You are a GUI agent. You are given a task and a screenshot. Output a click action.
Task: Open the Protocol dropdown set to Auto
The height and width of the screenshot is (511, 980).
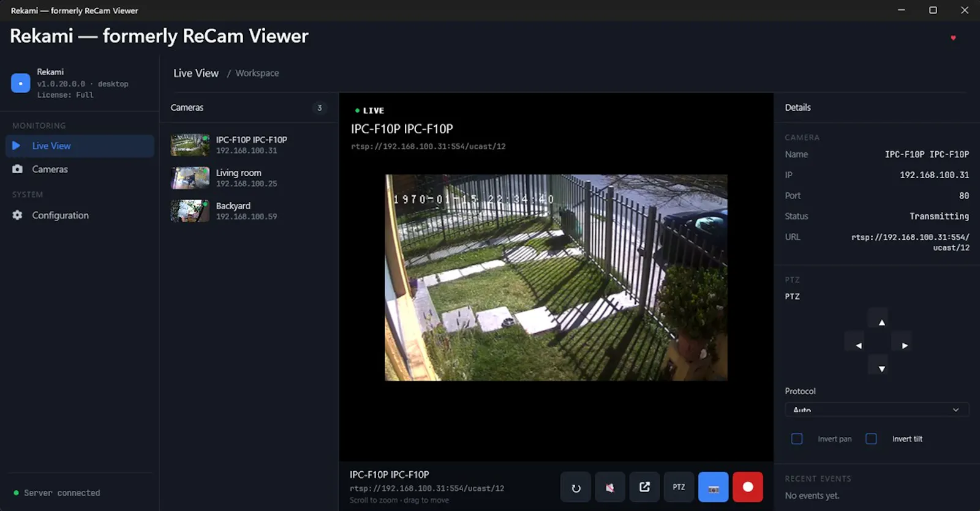[x=876, y=409]
